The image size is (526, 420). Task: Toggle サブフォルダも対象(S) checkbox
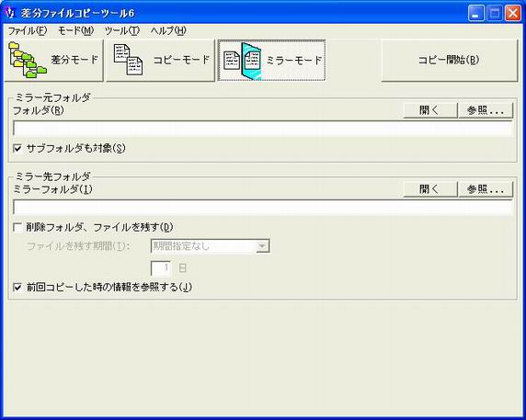17,148
